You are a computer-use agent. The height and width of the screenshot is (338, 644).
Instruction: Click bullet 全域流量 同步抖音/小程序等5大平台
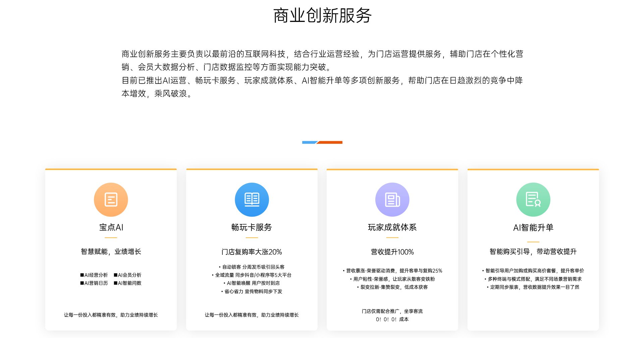click(x=252, y=275)
